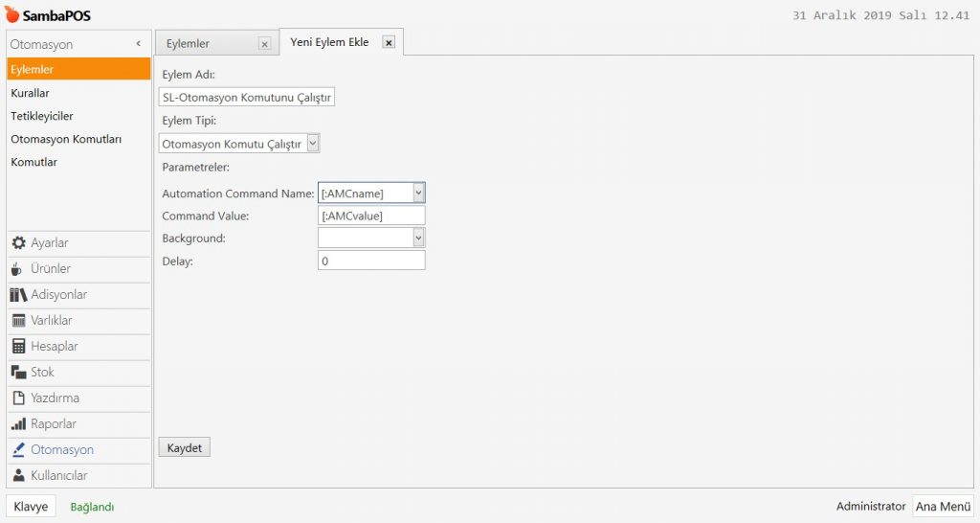Click the Delay input field

coord(370,261)
